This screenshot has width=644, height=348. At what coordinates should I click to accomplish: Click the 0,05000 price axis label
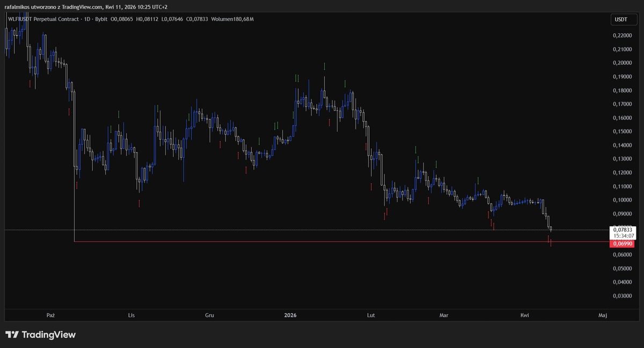pyautogui.click(x=622, y=269)
